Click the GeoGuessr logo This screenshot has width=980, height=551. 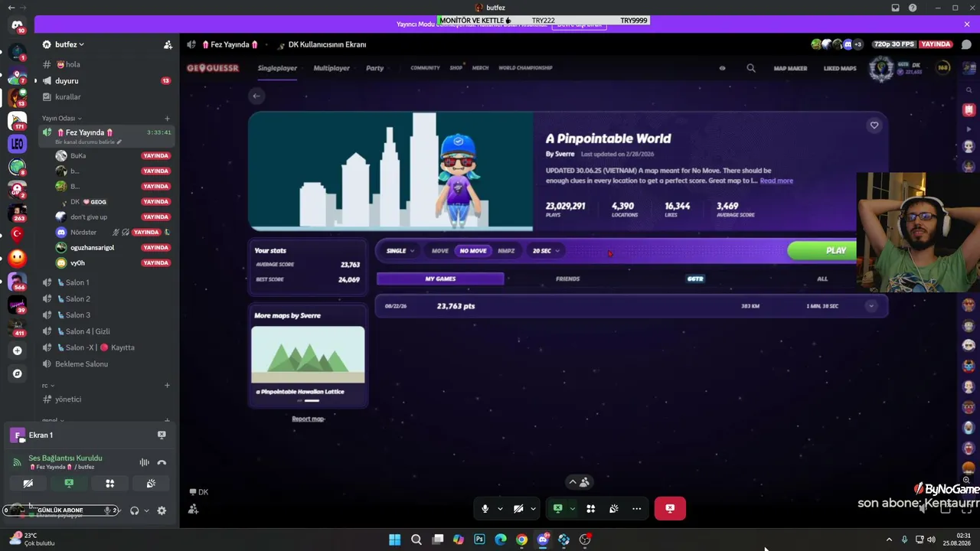click(213, 68)
